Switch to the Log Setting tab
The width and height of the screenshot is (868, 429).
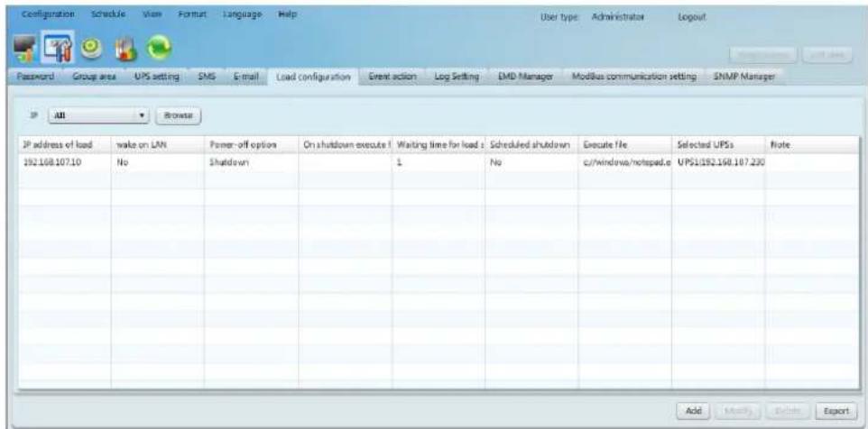point(456,78)
